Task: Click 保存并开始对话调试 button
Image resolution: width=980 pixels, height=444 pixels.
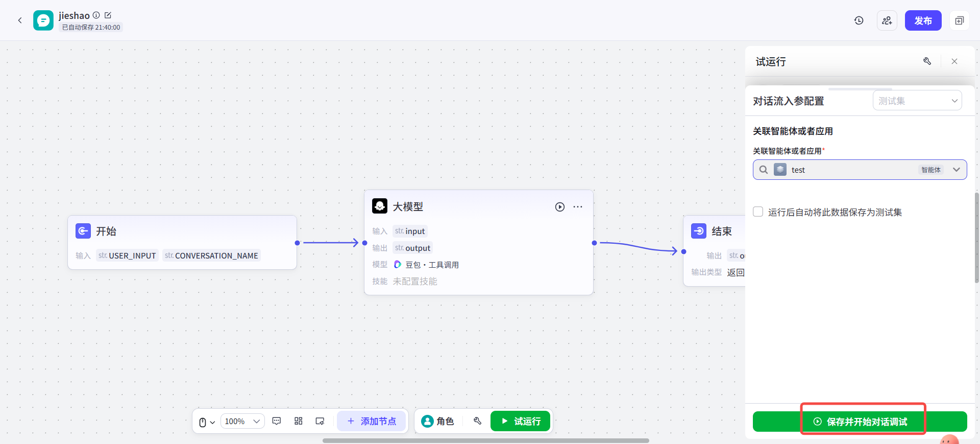Action: [x=860, y=422]
